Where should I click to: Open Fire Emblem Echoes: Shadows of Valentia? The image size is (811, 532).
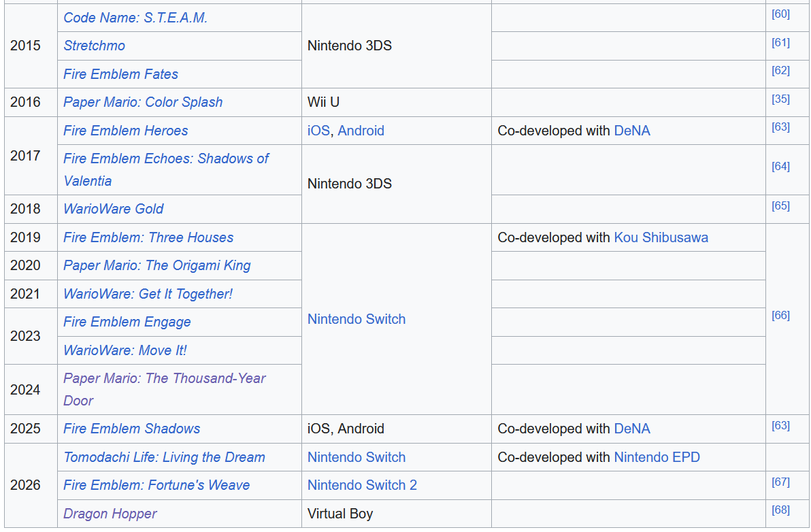click(166, 169)
